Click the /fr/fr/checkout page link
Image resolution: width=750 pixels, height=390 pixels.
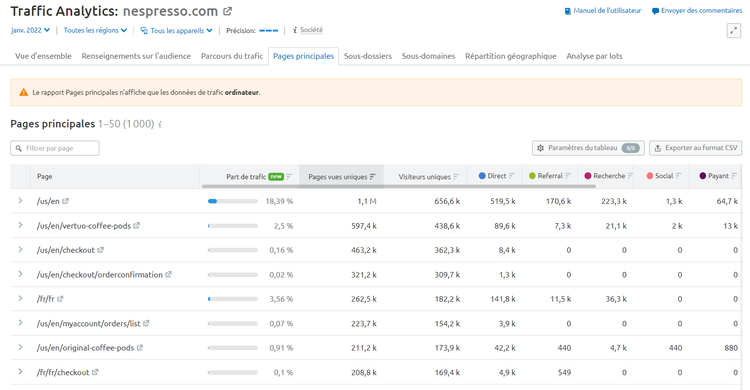tap(63, 372)
